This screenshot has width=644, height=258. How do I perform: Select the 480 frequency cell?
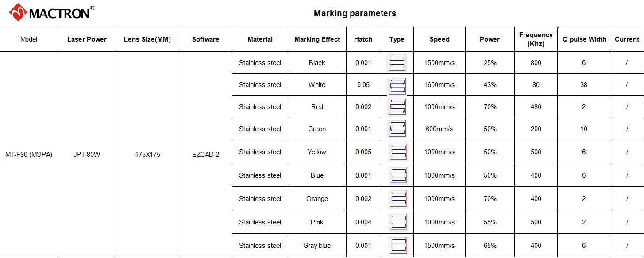(x=536, y=107)
